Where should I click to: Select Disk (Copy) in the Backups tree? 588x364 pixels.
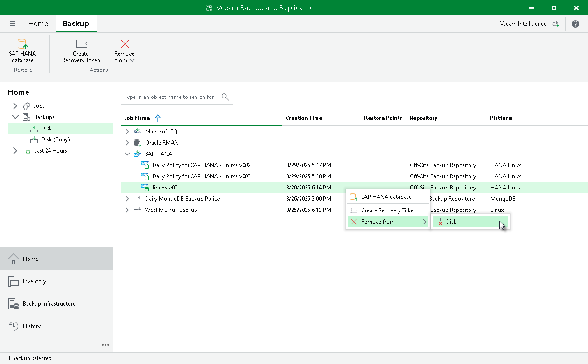tap(56, 140)
